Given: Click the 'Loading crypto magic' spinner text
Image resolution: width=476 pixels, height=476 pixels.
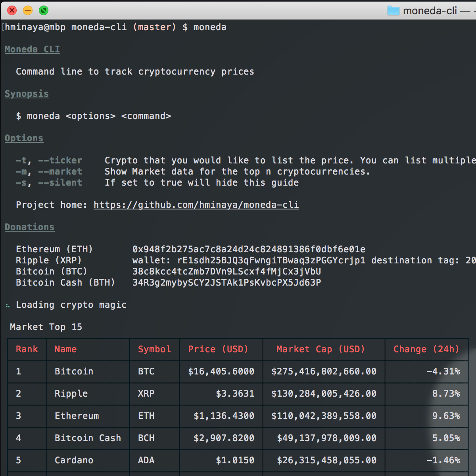Looking at the screenshot, I should [x=71, y=305].
